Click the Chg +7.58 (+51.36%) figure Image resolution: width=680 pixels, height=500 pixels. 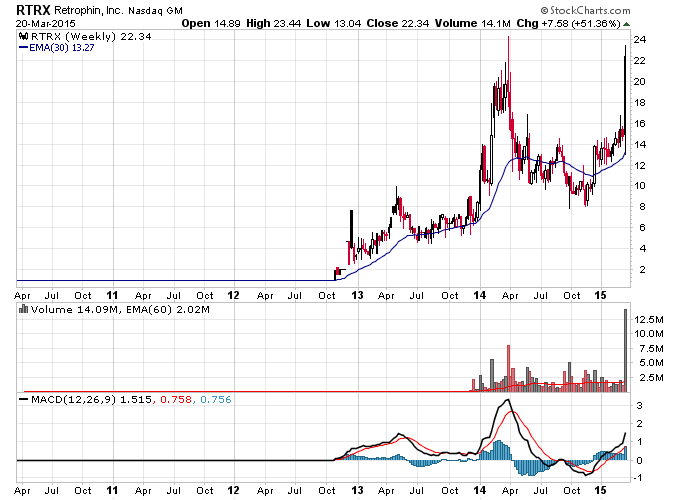pyautogui.click(x=569, y=23)
